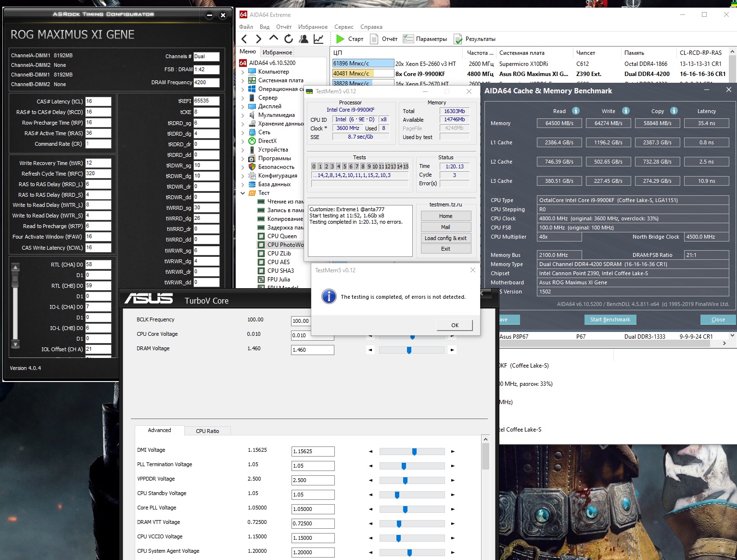
Task: Open the Сервис menu in AIDA64
Action: [344, 27]
